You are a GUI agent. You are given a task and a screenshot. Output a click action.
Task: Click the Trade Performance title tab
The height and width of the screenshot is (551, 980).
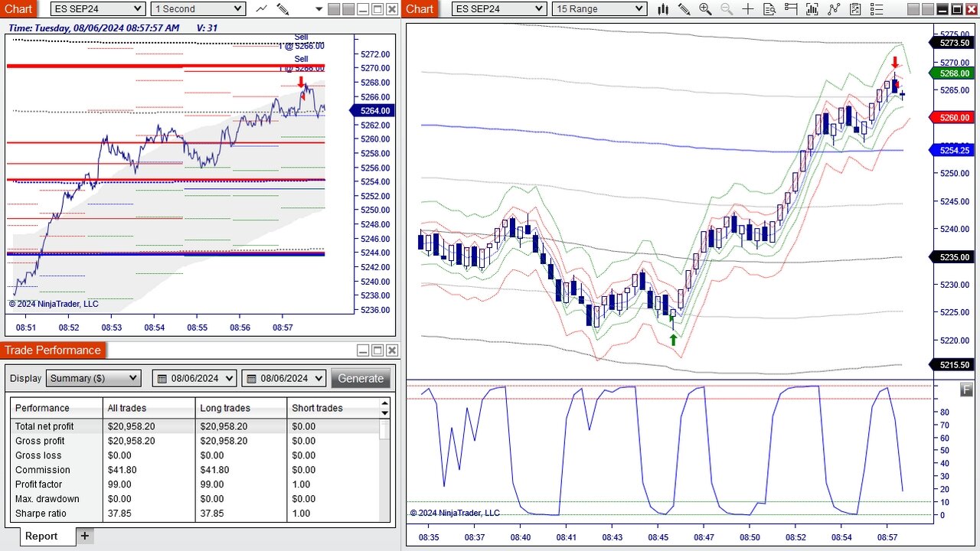53,350
